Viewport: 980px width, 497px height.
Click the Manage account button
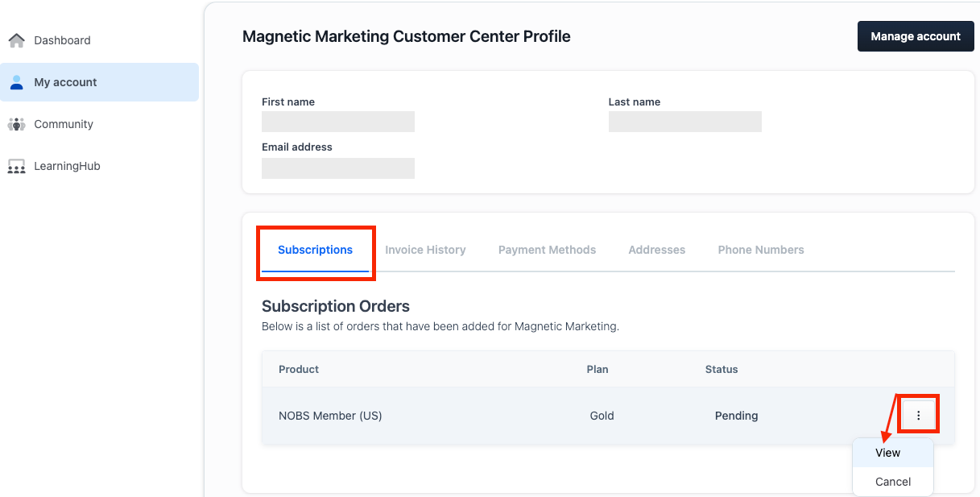[x=916, y=36]
